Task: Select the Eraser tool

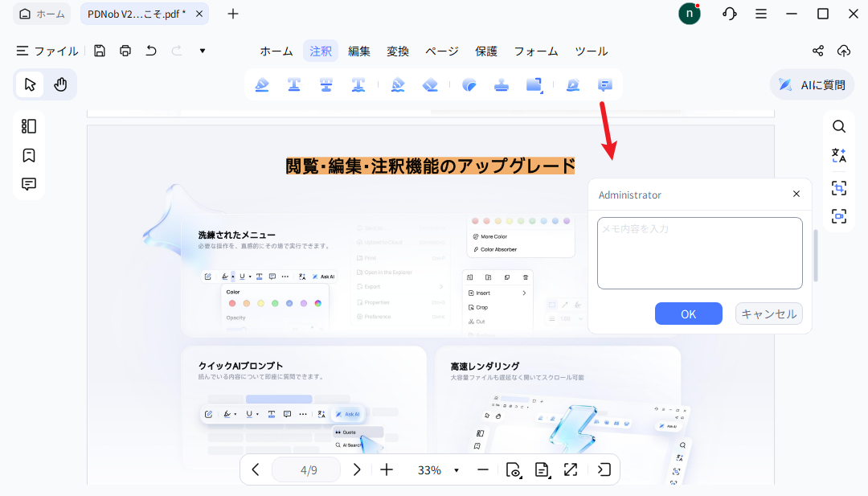Action: coord(431,84)
